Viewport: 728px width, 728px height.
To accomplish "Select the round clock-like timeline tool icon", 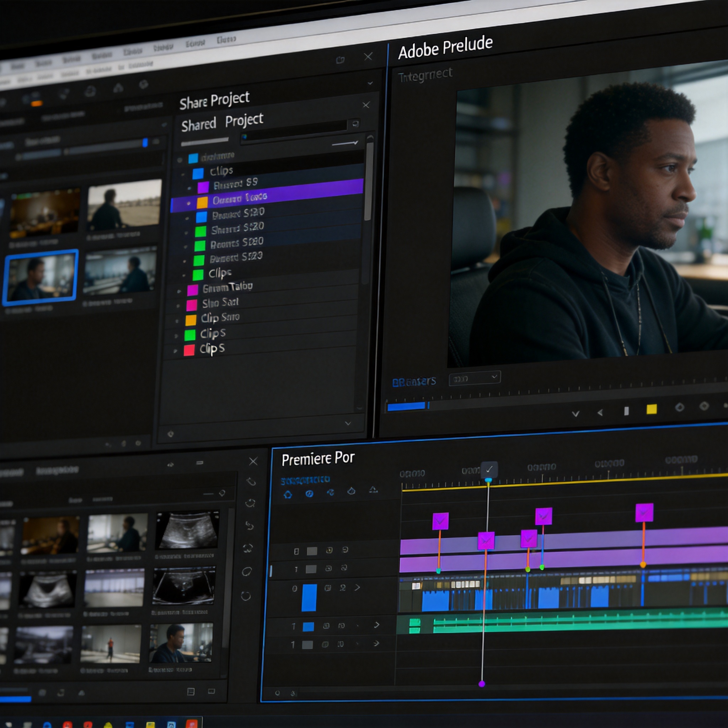I will (309, 494).
